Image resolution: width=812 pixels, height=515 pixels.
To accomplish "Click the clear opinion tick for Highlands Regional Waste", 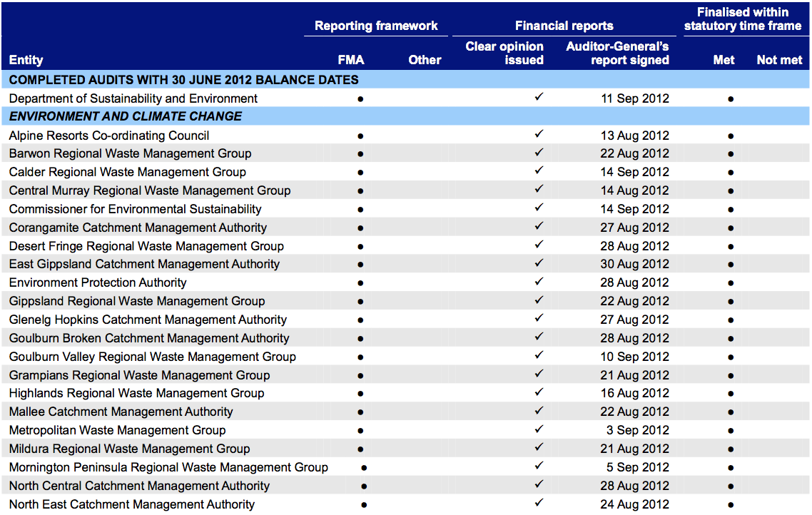I will tap(539, 392).
